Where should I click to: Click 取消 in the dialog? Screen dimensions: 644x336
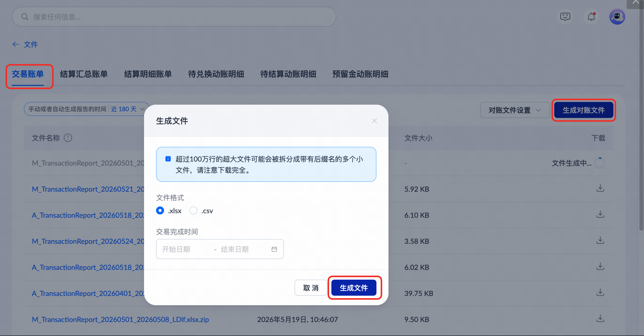click(x=311, y=288)
